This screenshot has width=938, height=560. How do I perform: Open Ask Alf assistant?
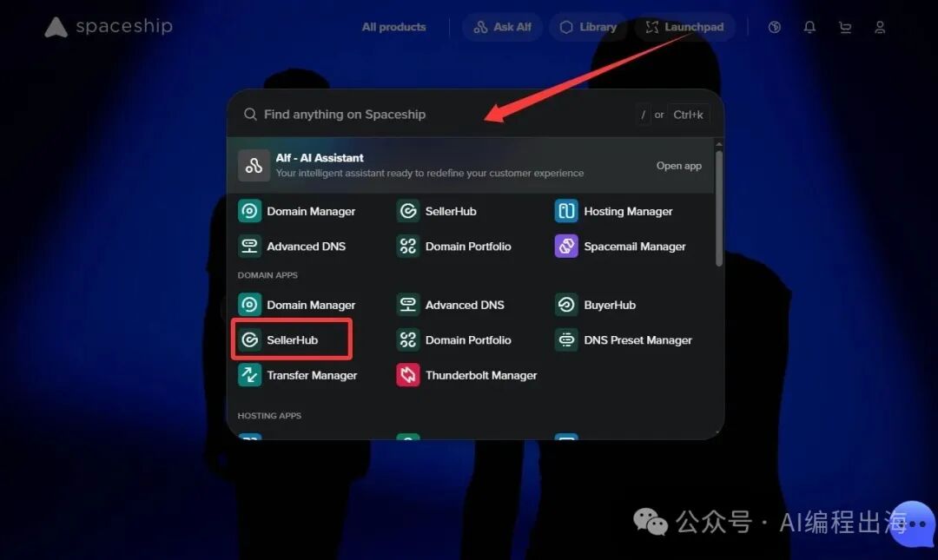[503, 27]
